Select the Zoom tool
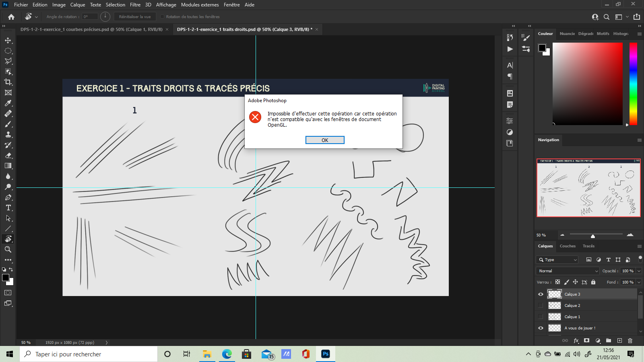 pyautogui.click(x=8, y=249)
